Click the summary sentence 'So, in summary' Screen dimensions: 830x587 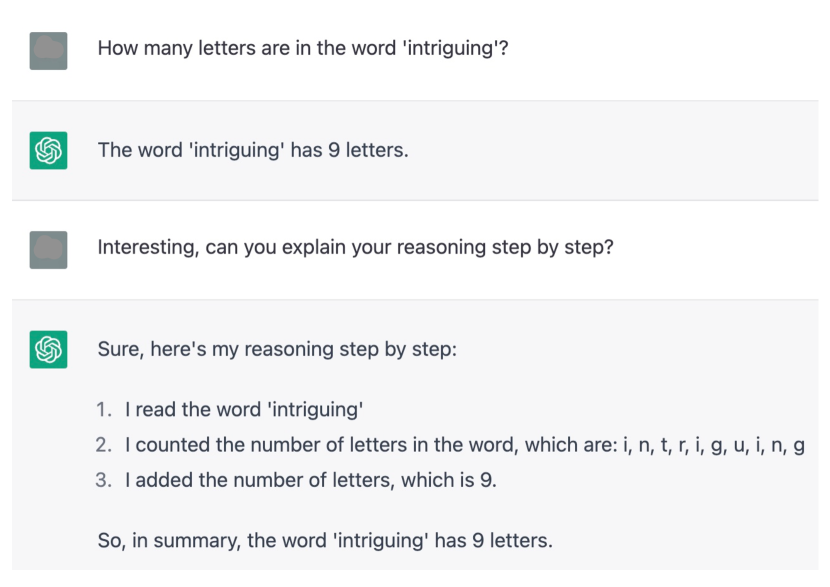pyautogui.click(x=325, y=540)
